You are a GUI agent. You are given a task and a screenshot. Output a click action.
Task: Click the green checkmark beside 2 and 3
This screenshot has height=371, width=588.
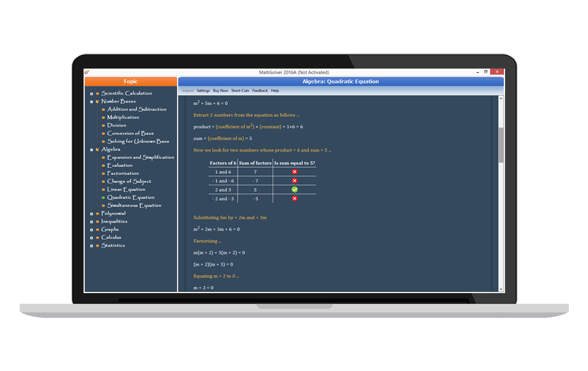click(294, 189)
